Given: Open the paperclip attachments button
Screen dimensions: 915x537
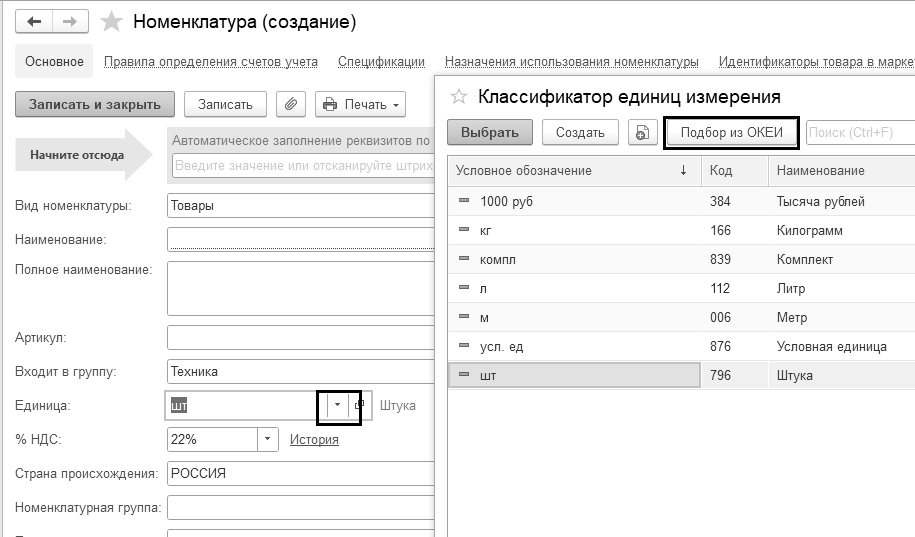Looking at the screenshot, I should (291, 104).
